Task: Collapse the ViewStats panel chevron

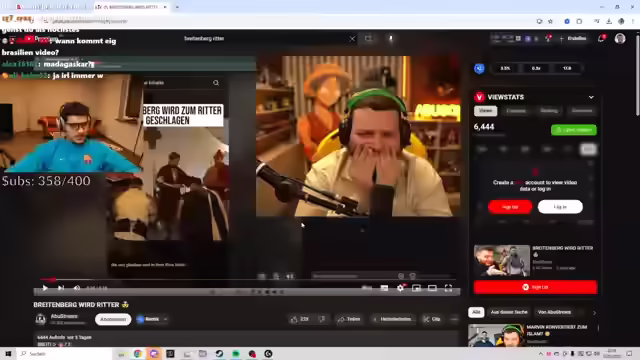Action: click(x=591, y=97)
